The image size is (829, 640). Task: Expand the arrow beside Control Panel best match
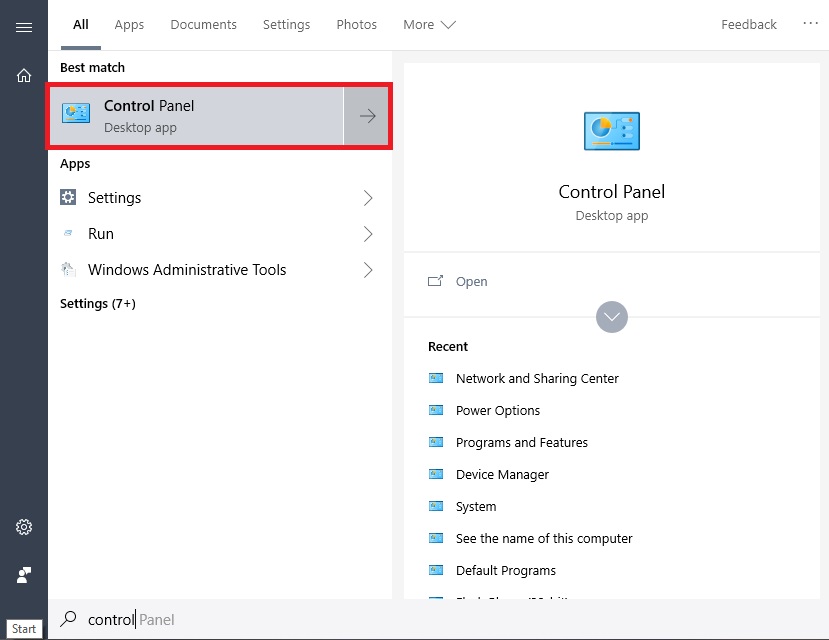coord(367,116)
